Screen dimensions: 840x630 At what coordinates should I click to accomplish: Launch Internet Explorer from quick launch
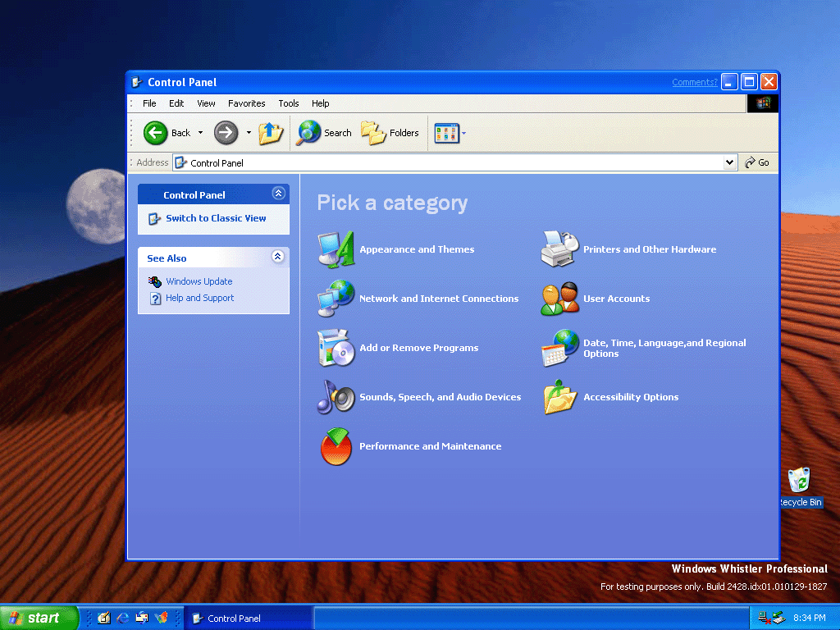pyautogui.click(x=123, y=618)
